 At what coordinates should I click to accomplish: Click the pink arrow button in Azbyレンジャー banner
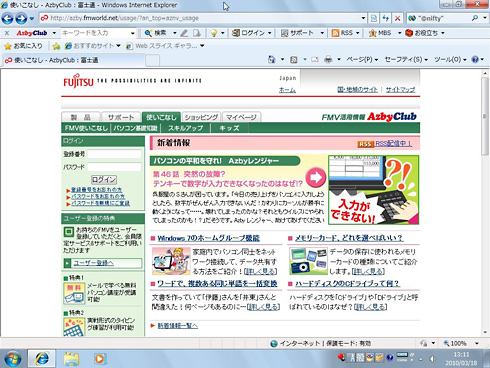pyautogui.click(x=315, y=177)
